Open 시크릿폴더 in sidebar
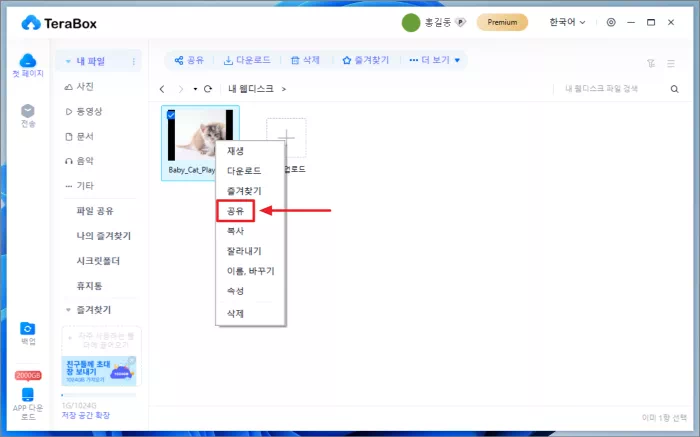 98,261
